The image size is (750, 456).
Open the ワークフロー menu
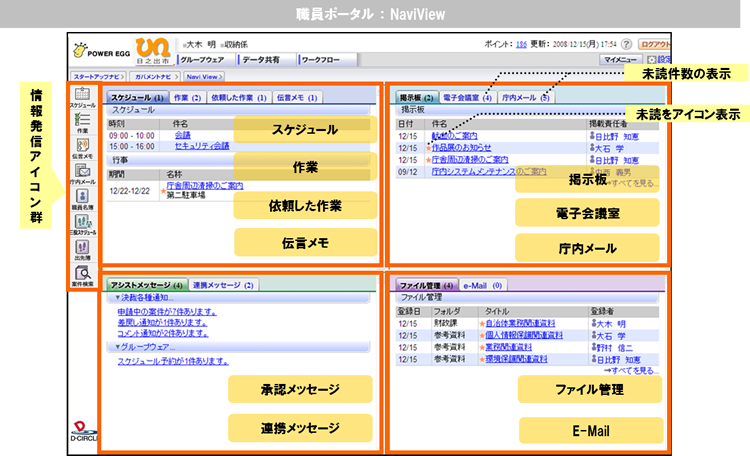(320, 60)
